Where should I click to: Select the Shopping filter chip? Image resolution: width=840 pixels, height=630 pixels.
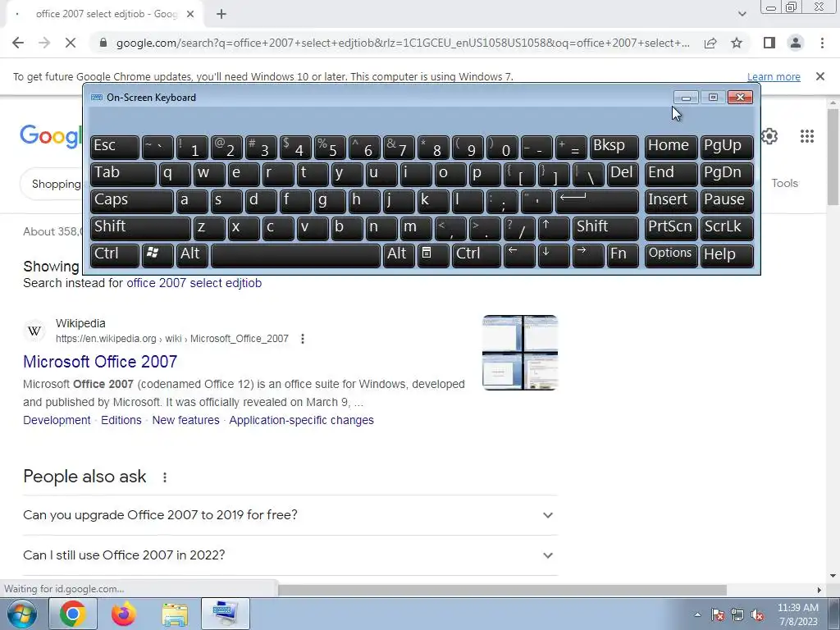pos(55,184)
